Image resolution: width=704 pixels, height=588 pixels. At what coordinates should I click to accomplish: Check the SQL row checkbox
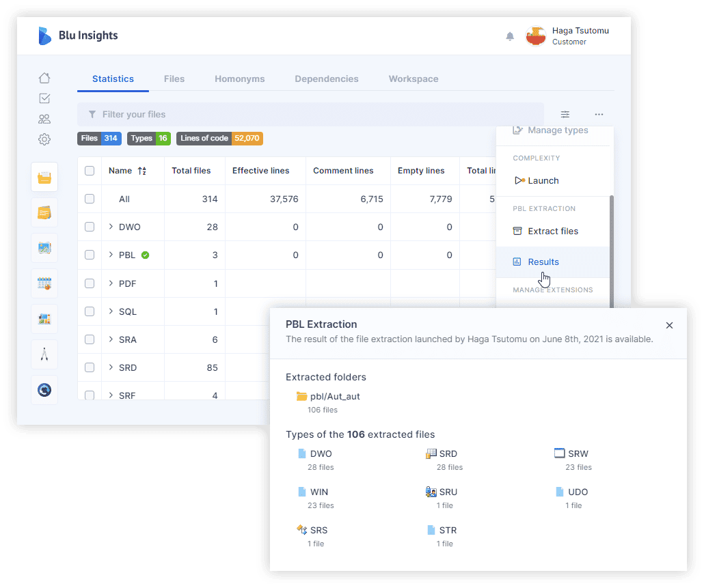[90, 311]
